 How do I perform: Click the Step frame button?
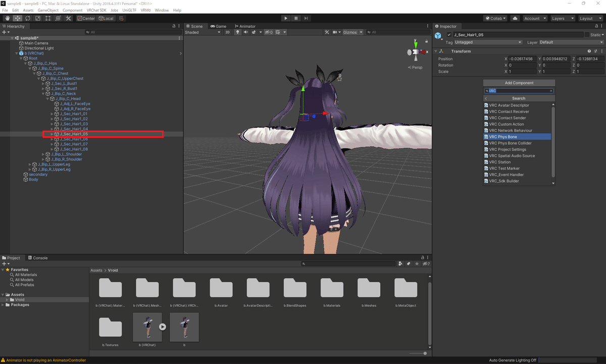pos(306,18)
